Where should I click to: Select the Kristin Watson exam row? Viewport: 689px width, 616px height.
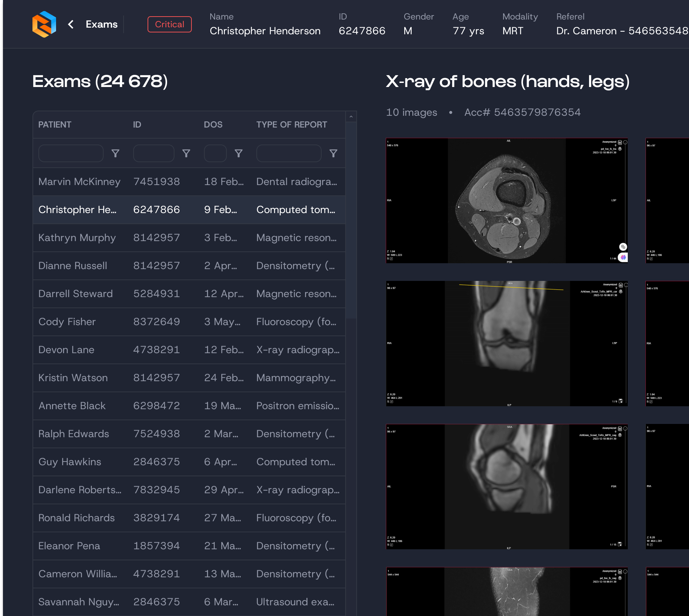point(189,378)
